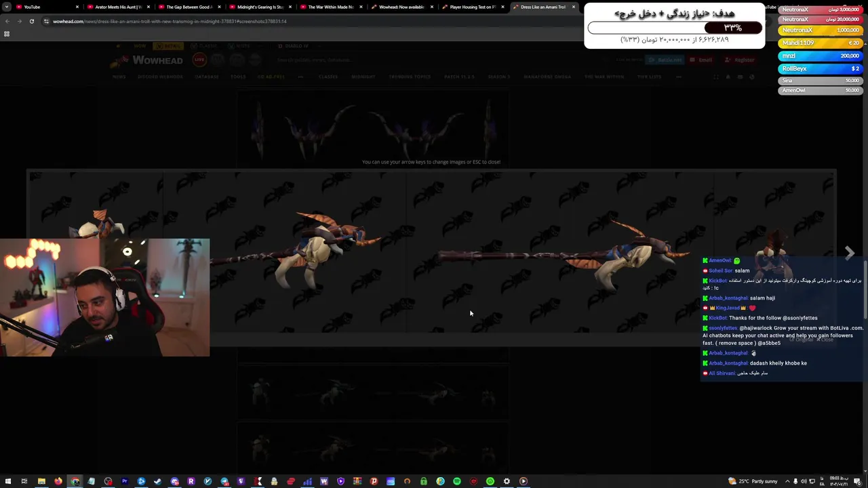Open the Chrome apps grid in bookmarks bar
Viewport: 868px width, 488px height.
(x=7, y=34)
